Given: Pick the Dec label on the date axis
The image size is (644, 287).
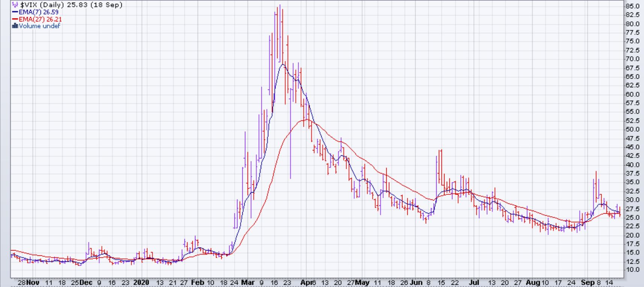Looking at the screenshot, I should pyautogui.click(x=86, y=282).
